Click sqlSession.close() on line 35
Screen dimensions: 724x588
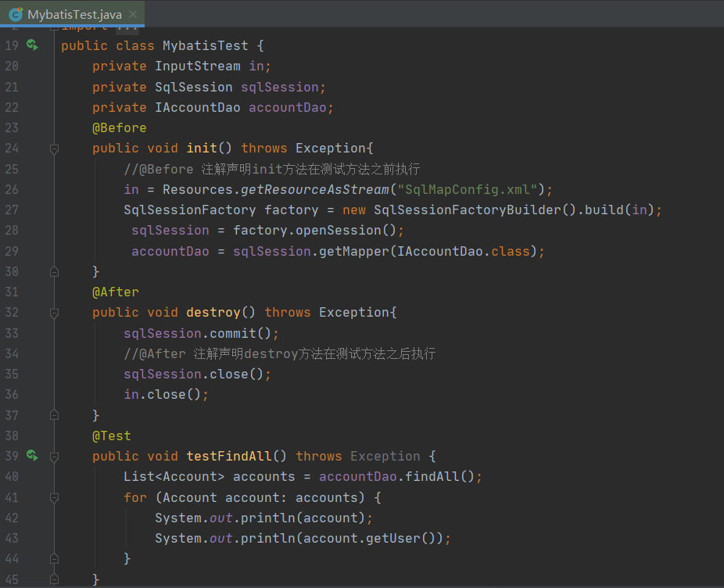pyautogui.click(x=194, y=374)
